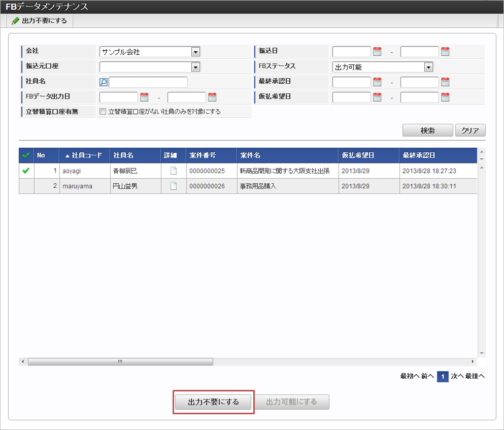The height and width of the screenshot is (430, 504).
Task: Focus the FBデータ出力日 start date field
Action: pyautogui.click(x=119, y=97)
